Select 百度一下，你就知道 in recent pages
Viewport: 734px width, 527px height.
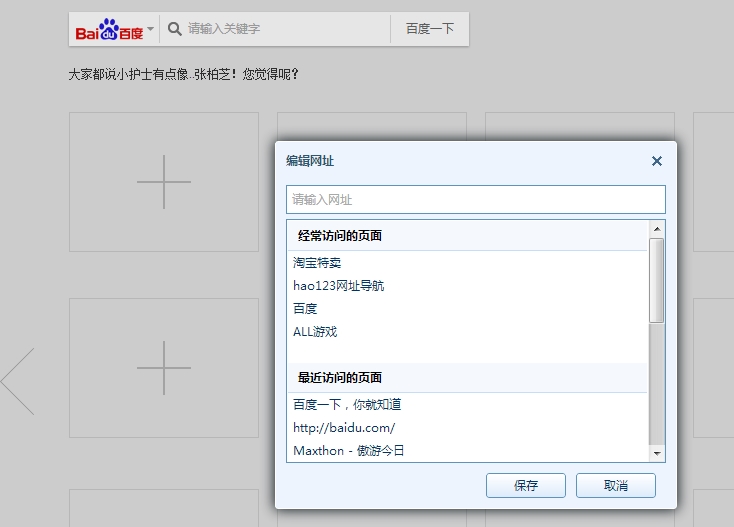(x=347, y=404)
